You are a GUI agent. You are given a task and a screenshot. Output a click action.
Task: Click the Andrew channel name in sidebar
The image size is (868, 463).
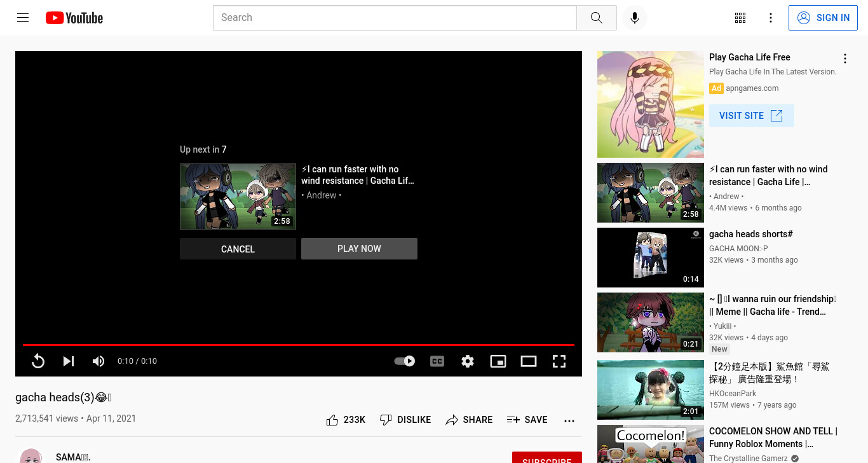(x=726, y=197)
